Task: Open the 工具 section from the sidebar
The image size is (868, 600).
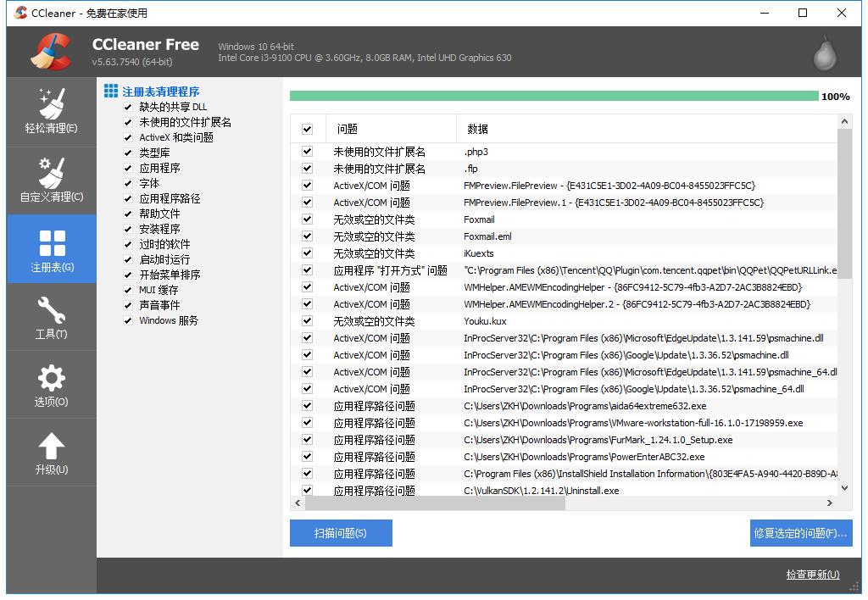Action: point(51,317)
